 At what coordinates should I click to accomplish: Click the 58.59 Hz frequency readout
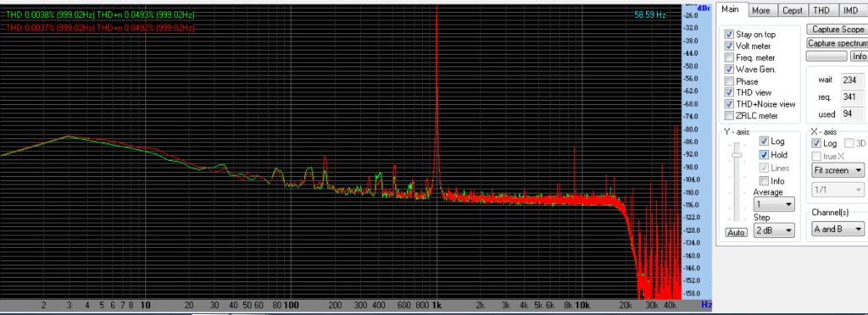[x=650, y=15]
